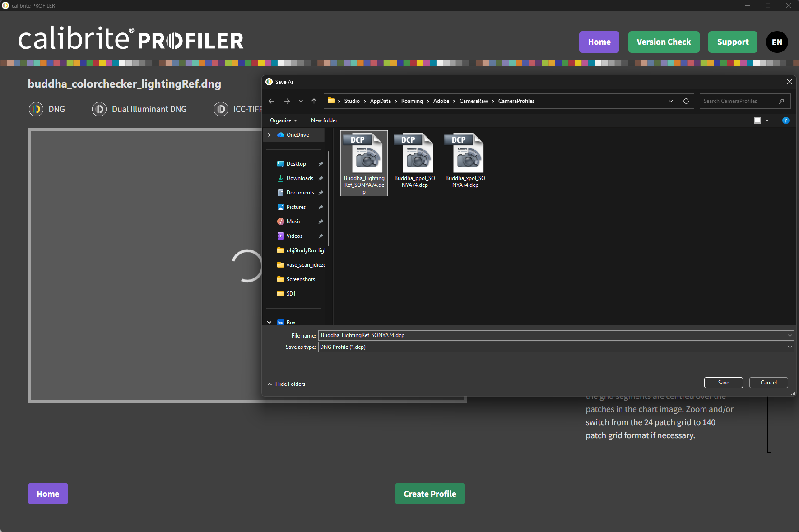The height and width of the screenshot is (532, 799).
Task: Open the Organize menu
Action: point(283,120)
